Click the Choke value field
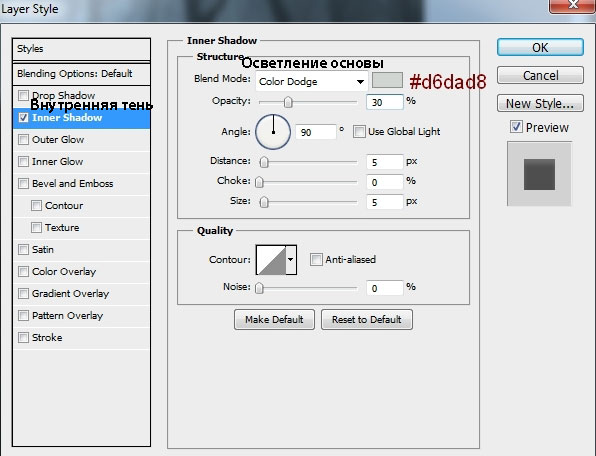The height and width of the screenshot is (456, 596). coord(384,182)
